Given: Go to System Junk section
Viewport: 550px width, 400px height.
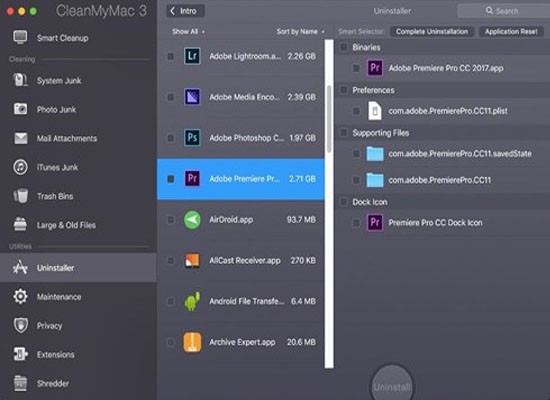Looking at the screenshot, I should coord(78,80).
